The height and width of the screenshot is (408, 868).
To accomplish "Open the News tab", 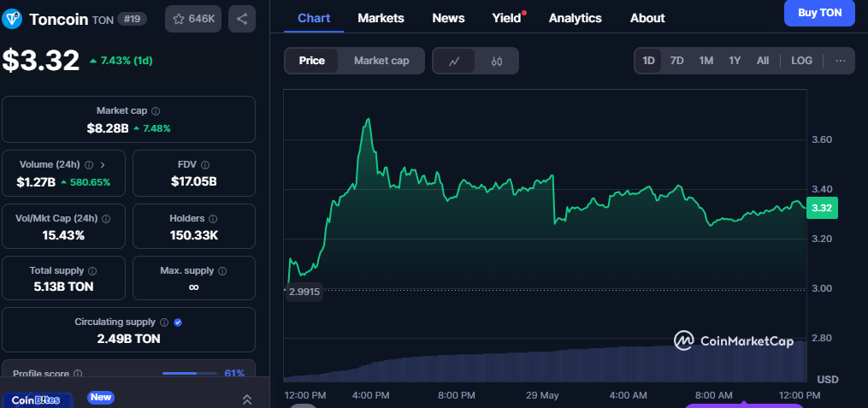I will click(x=448, y=18).
